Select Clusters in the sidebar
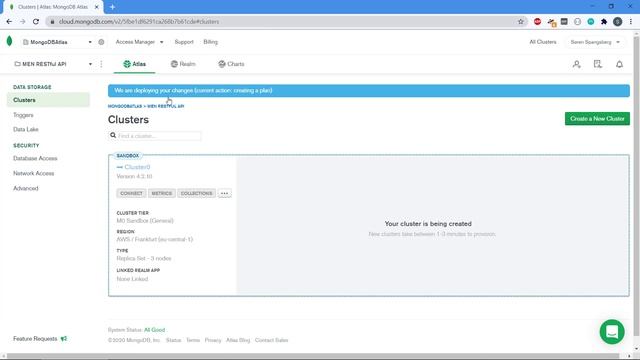This screenshot has height=360, width=640. (48, 100)
